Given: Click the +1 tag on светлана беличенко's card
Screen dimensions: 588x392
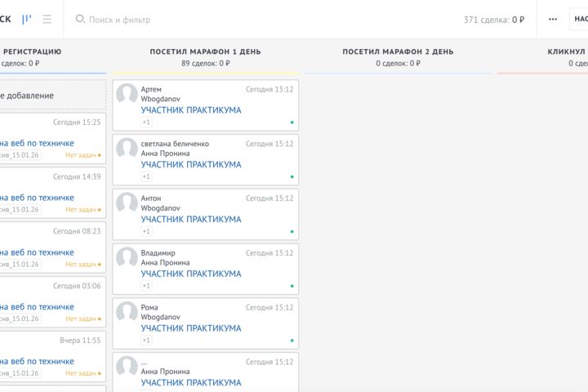Looking at the screenshot, I should [x=146, y=176].
